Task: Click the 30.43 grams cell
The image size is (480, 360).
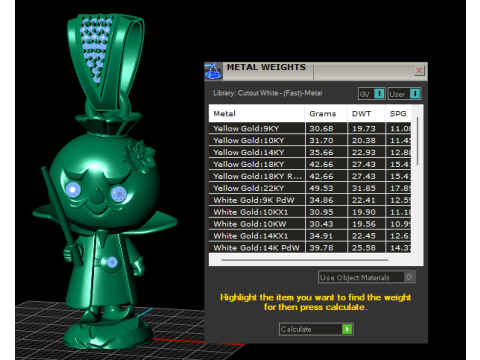Action: [326, 224]
